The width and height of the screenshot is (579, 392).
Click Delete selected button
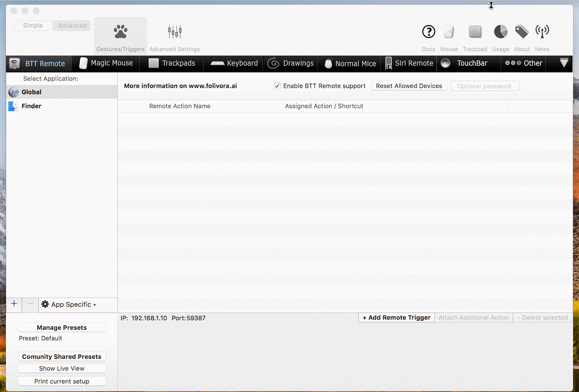click(542, 318)
